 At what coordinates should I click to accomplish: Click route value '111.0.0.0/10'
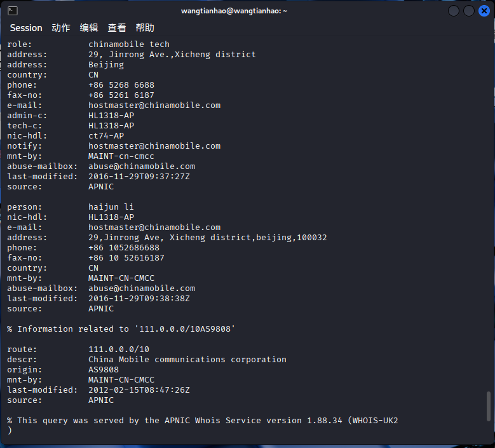pyautogui.click(x=119, y=349)
